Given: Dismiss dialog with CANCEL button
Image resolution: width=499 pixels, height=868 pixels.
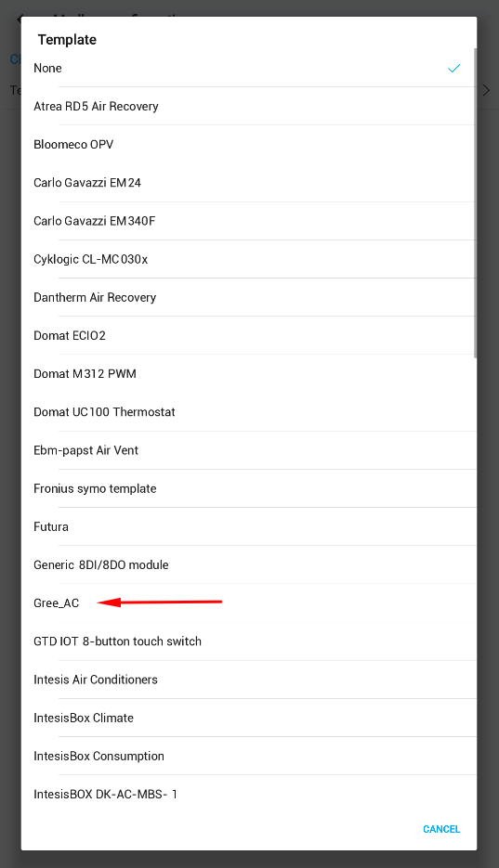Looking at the screenshot, I should click(441, 829).
